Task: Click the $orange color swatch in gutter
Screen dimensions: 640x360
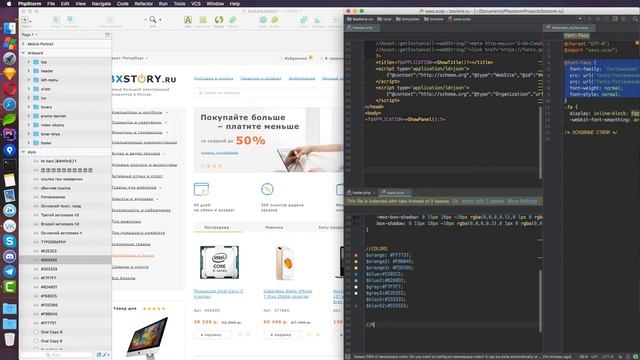Action: tap(356, 255)
